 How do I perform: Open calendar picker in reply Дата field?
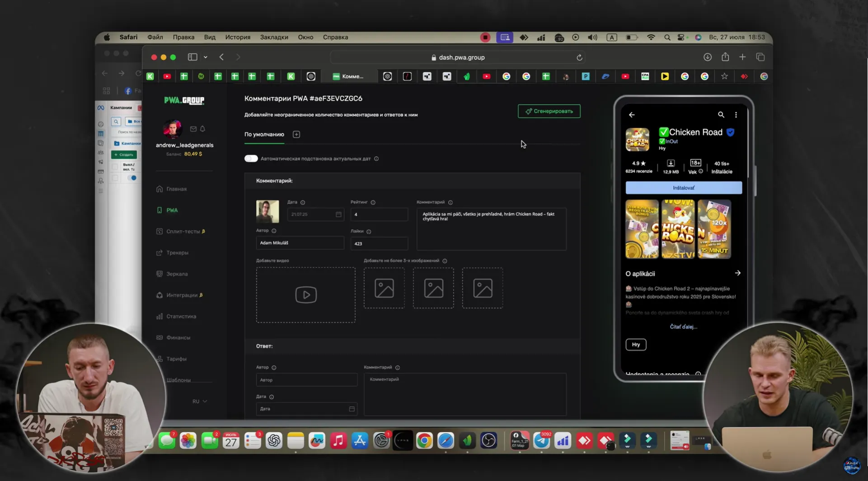coord(352,409)
